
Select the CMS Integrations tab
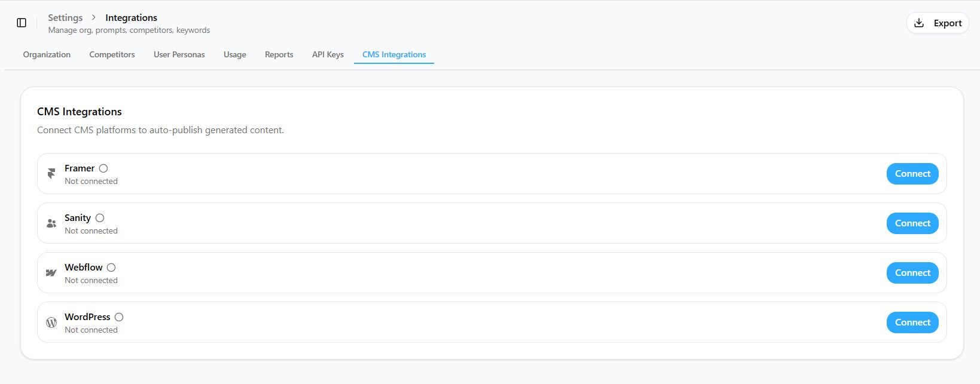[x=394, y=54]
